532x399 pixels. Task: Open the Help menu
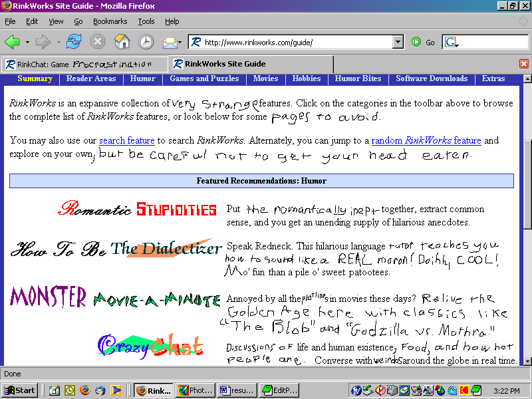click(172, 21)
